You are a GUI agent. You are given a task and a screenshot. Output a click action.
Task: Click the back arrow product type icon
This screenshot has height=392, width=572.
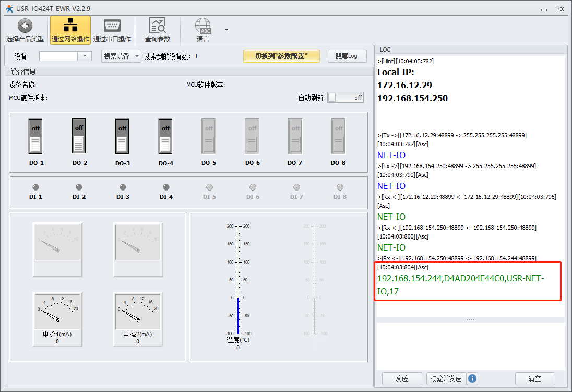25,26
